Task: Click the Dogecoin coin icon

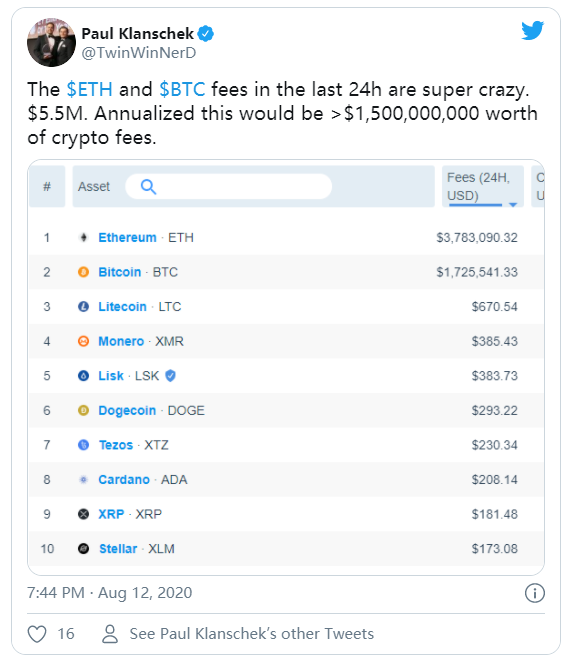Action: click(83, 410)
